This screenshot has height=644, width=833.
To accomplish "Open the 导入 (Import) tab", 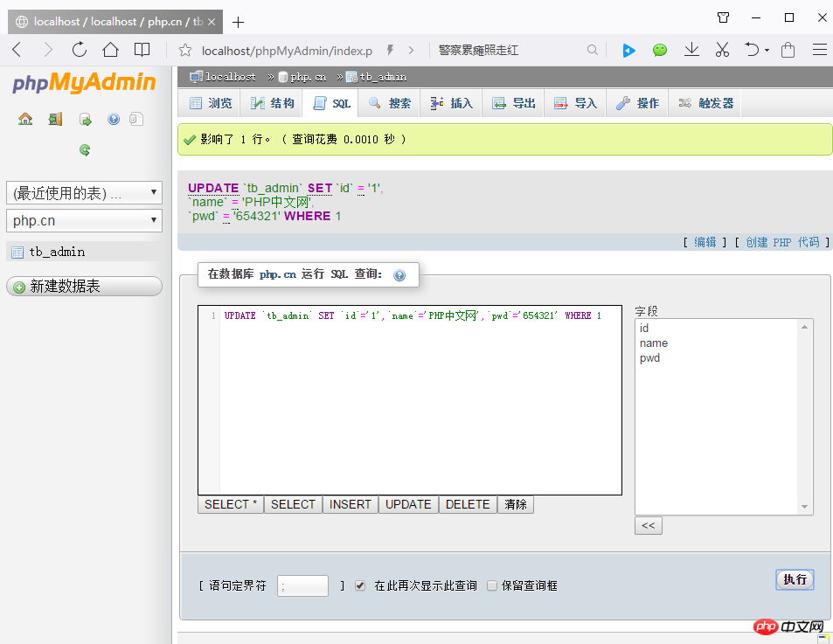I will 575,103.
